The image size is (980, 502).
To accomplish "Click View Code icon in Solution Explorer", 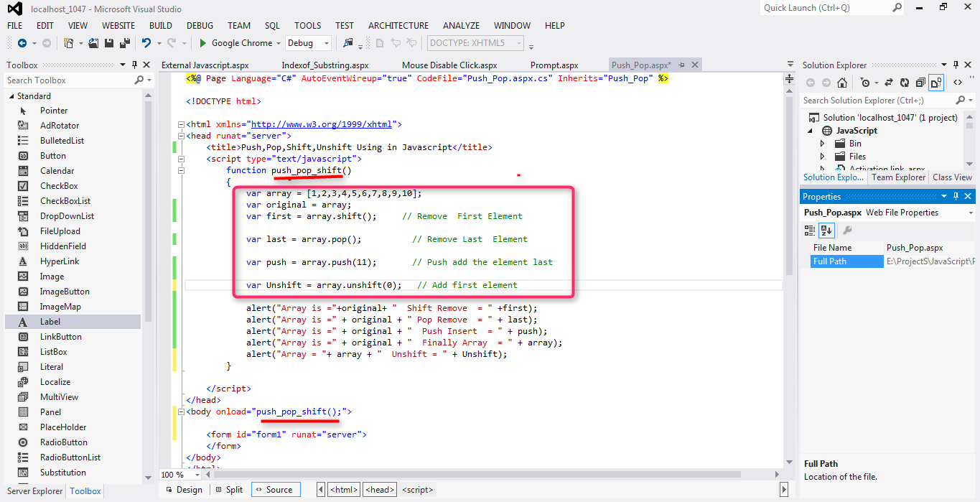I will (x=958, y=83).
